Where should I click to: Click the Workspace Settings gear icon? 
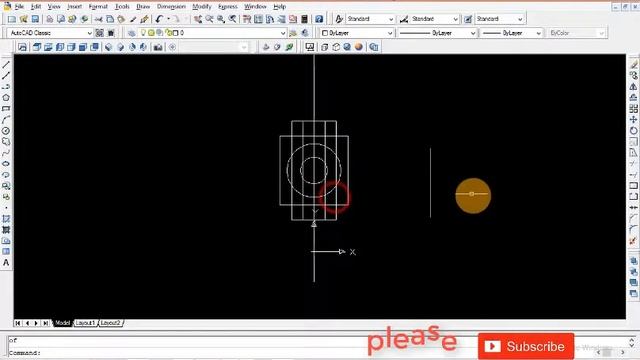click(99, 33)
